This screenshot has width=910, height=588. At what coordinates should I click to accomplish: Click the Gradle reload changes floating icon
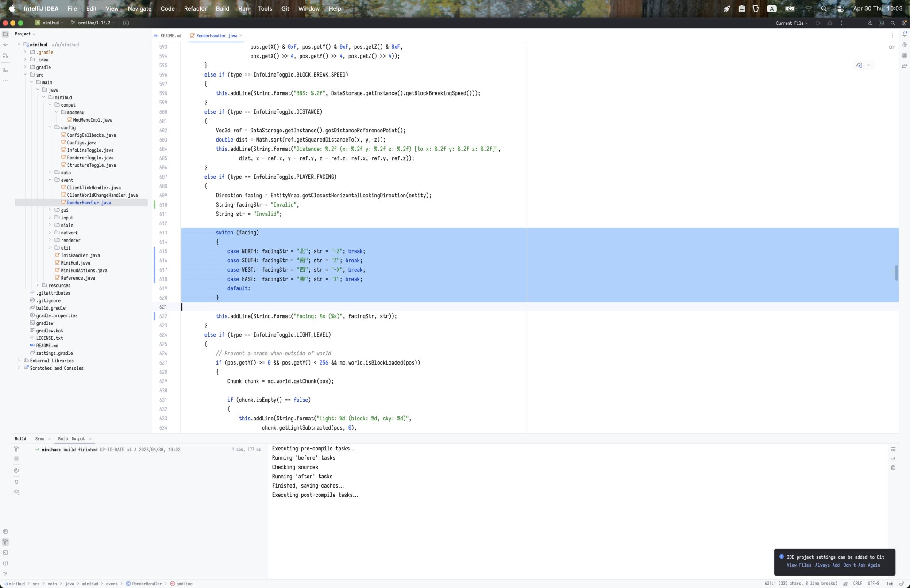[x=859, y=65]
